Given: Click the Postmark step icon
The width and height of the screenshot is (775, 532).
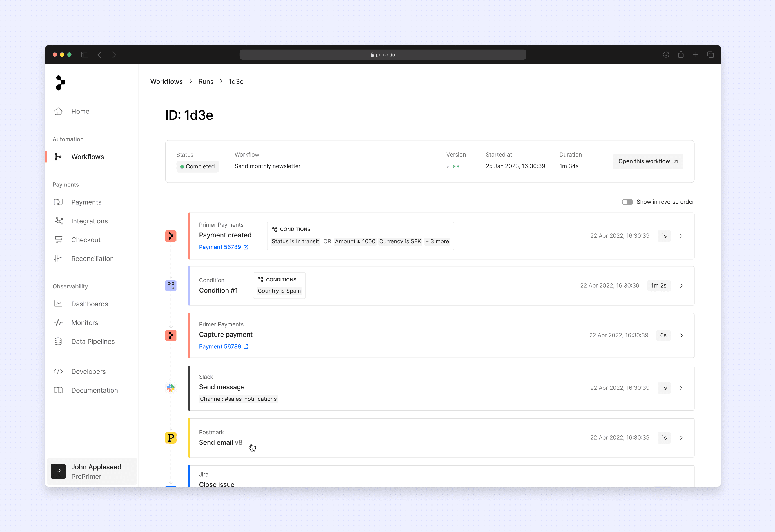Looking at the screenshot, I should point(171,438).
